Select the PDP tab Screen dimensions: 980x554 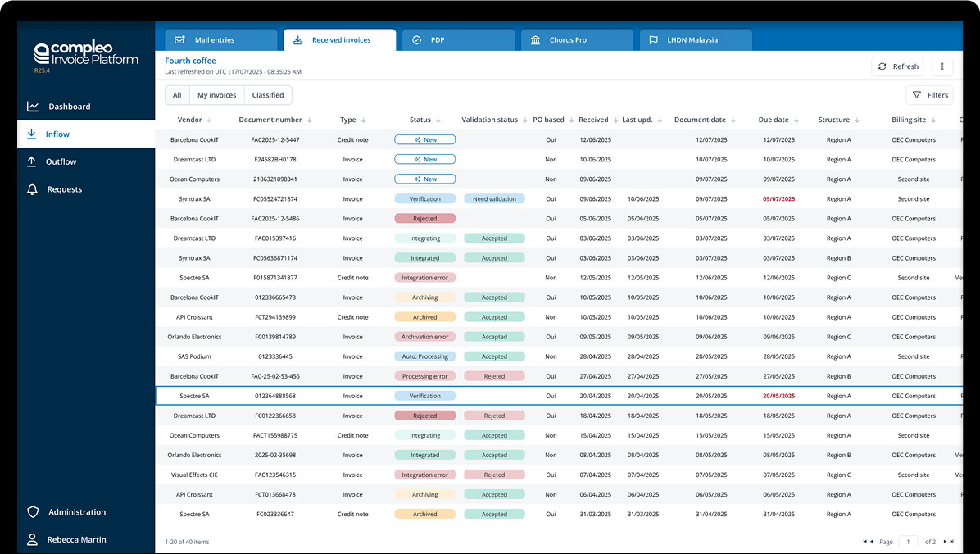pos(456,40)
